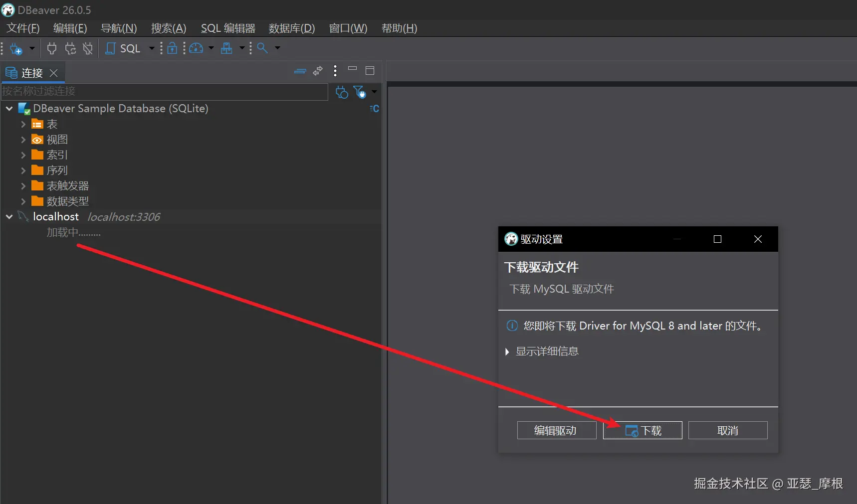The width and height of the screenshot is (857, 504).
Task: Open the 帮助(H) menu
Action: [x=399, y=28]
